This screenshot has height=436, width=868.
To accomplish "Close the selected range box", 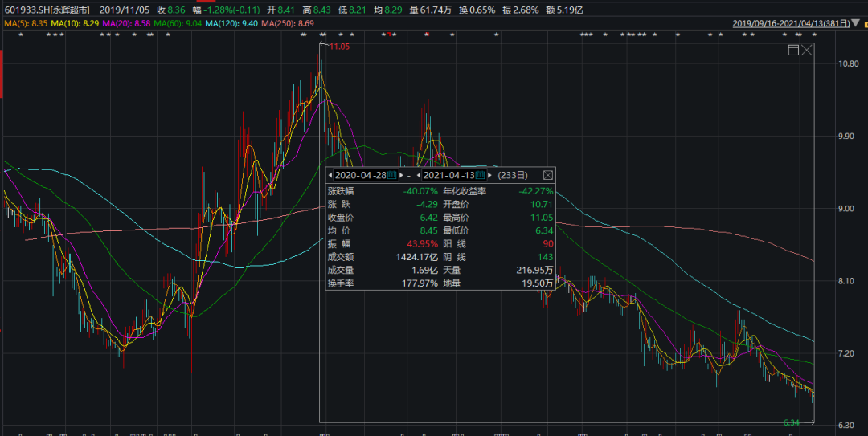I will (807, 51).
